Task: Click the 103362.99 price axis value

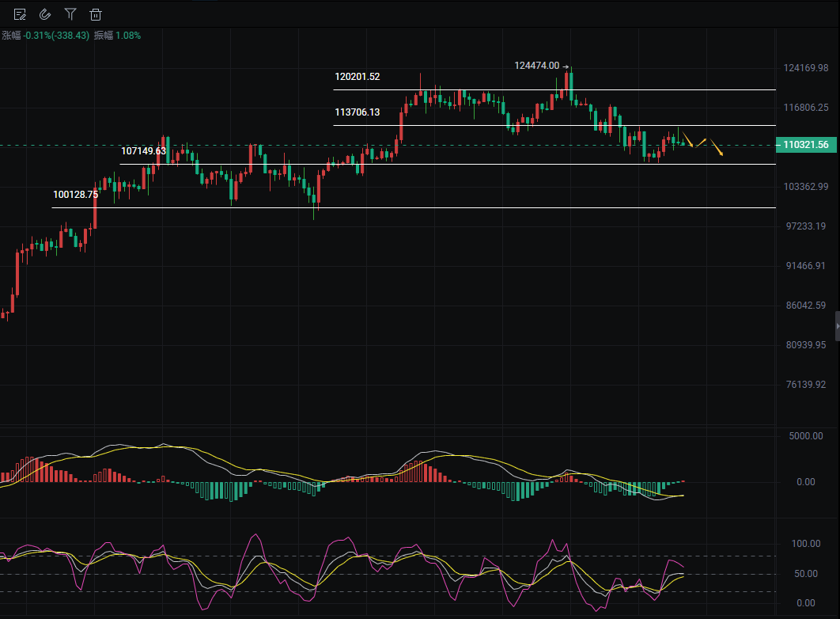Action: click(806, 187)
